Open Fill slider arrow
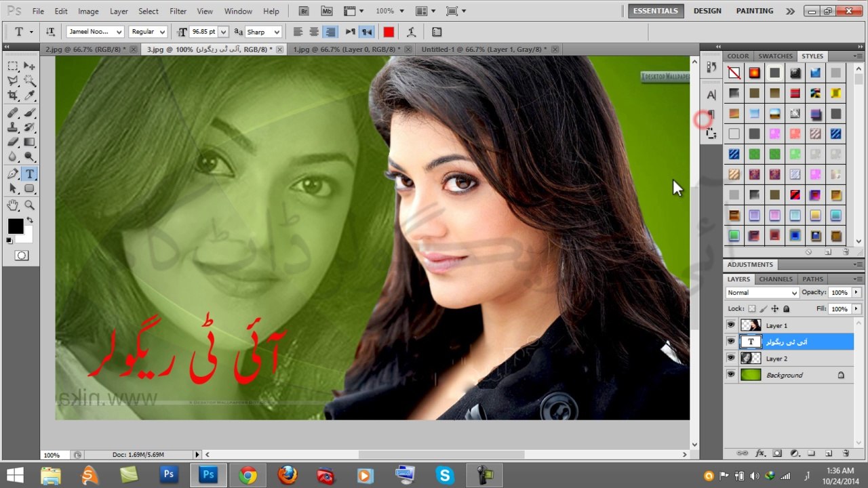Screen dimensions: 868x488 pyautogui.click(x=856, y=309)
